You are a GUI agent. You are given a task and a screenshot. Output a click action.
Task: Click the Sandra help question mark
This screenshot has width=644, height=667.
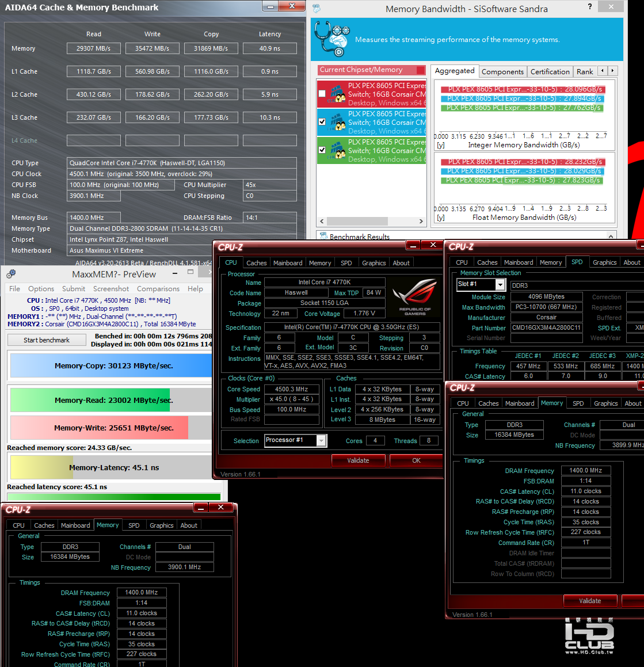click(x=589, y=6)
